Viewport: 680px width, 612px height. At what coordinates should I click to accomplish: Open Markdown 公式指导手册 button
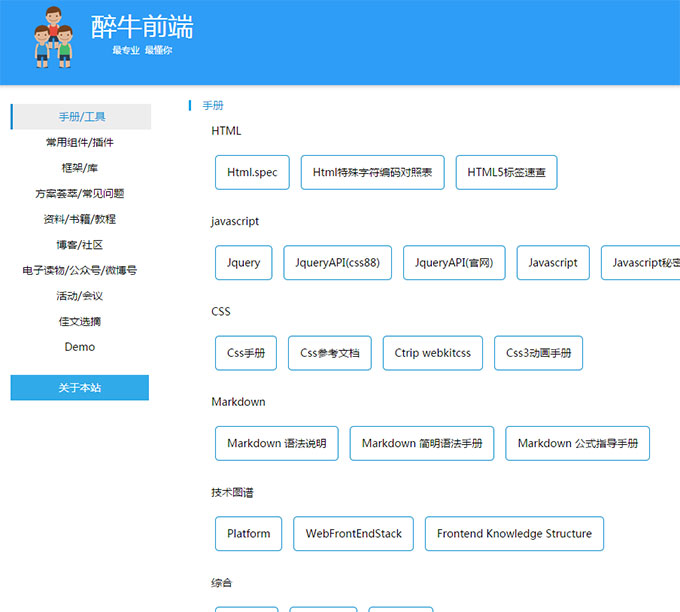pos(577,443)
